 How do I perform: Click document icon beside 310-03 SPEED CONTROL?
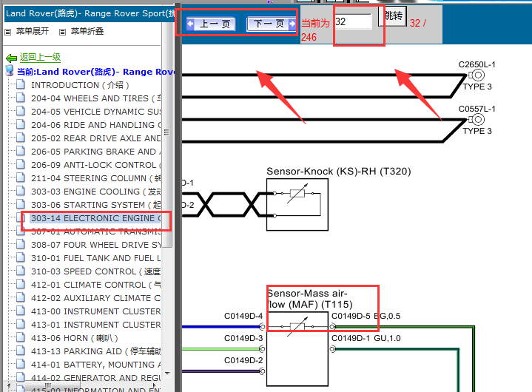pos(21,270)
